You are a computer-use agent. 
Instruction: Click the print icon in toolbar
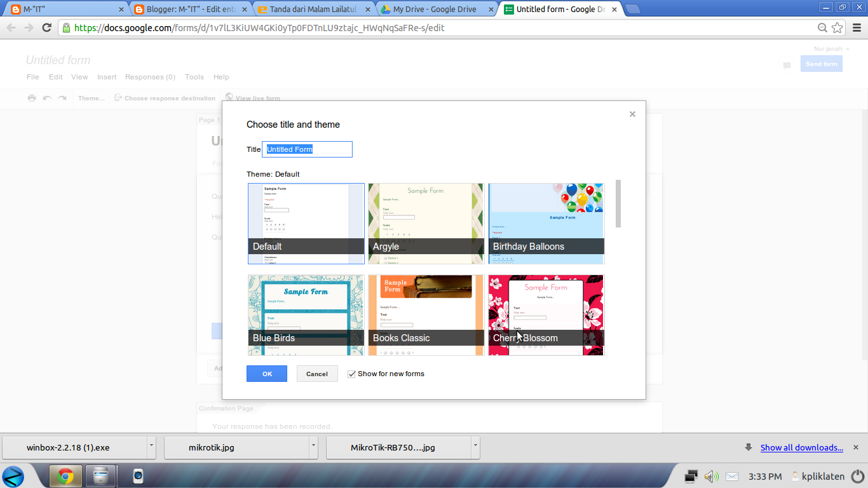pyautogui.click(x=32, y=98)
